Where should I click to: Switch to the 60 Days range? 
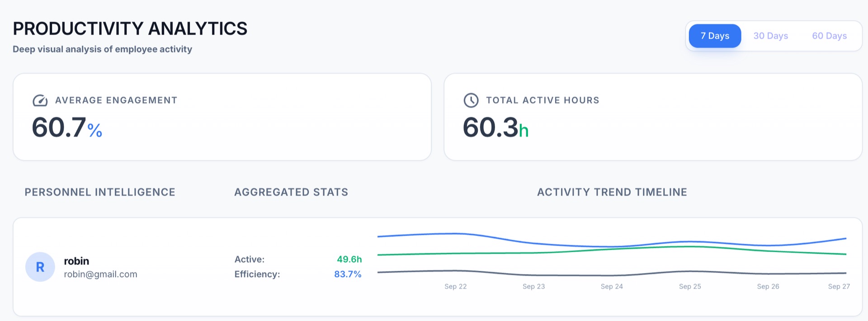tap(829, 36)
